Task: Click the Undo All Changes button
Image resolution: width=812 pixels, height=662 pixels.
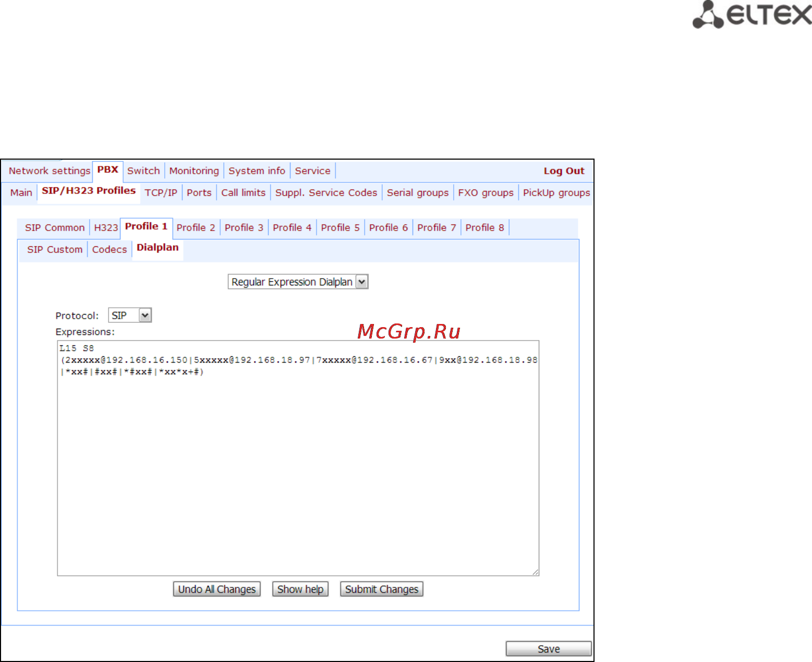Action: point(217,589)
